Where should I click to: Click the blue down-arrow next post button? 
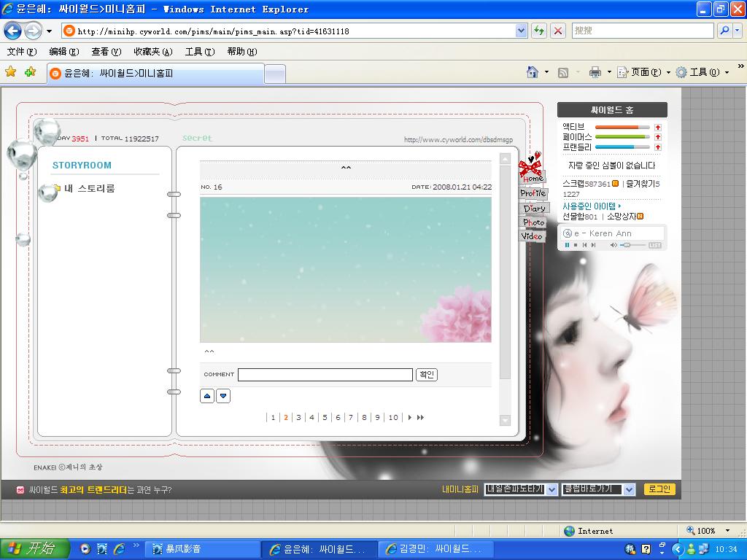(x=223, y=396)
